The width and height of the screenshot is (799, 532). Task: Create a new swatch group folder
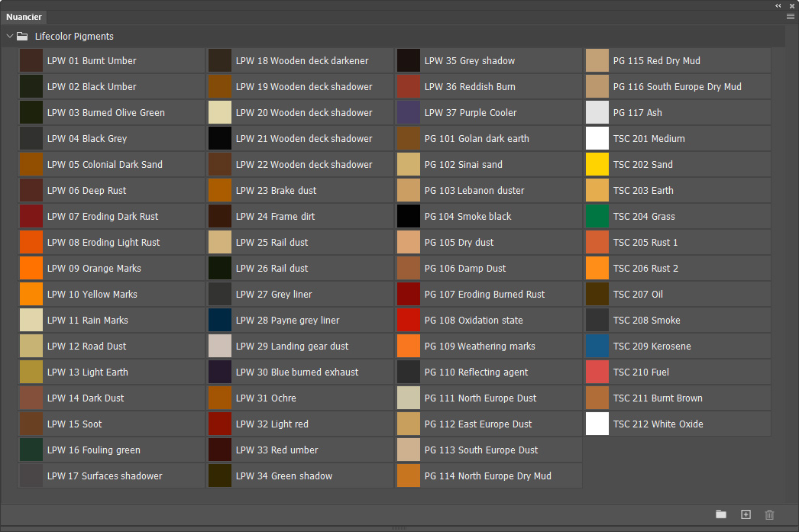(x=720, y=514)
